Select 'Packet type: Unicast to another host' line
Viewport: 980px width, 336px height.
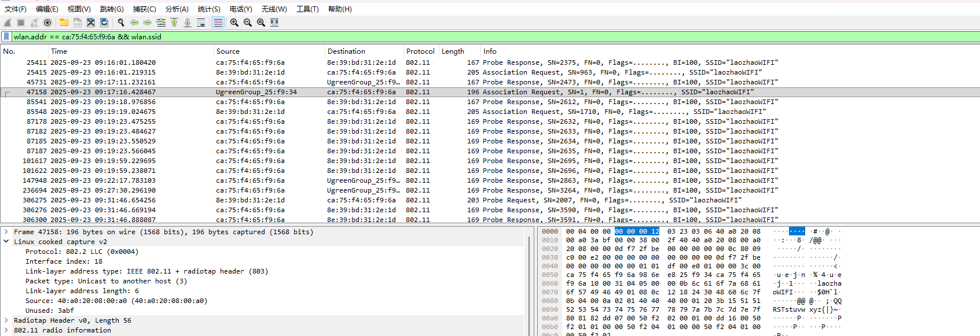pyautogui.click(x=106, y=281)
